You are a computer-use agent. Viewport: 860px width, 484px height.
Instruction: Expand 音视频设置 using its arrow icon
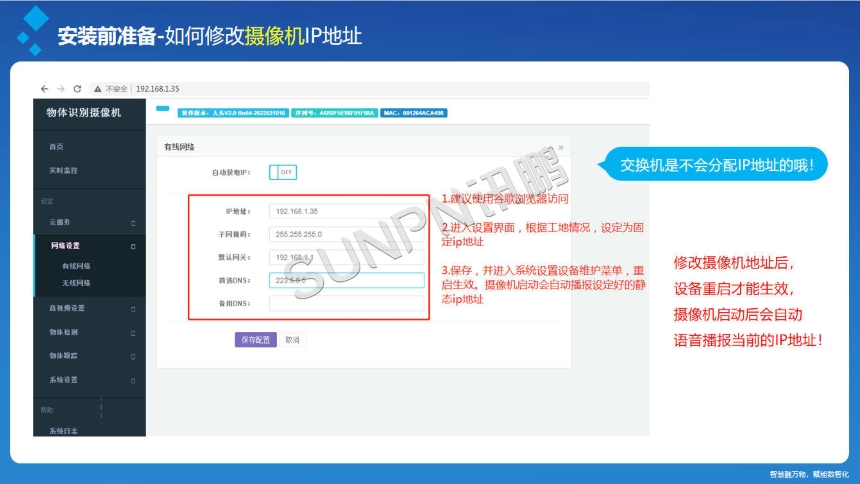click(x=133, y=309)
